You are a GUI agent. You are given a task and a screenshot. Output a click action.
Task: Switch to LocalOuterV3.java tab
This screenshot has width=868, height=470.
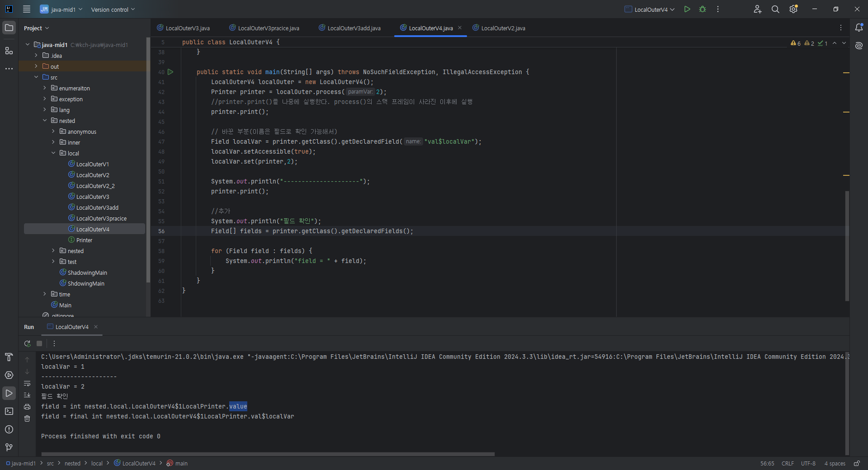click(x=183, y=28)
